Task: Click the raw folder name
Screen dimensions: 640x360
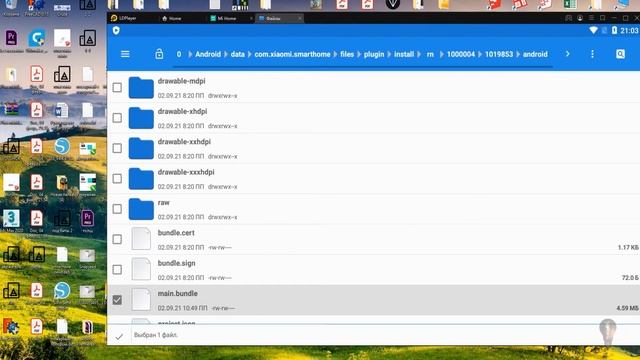Action: point(163,202)
